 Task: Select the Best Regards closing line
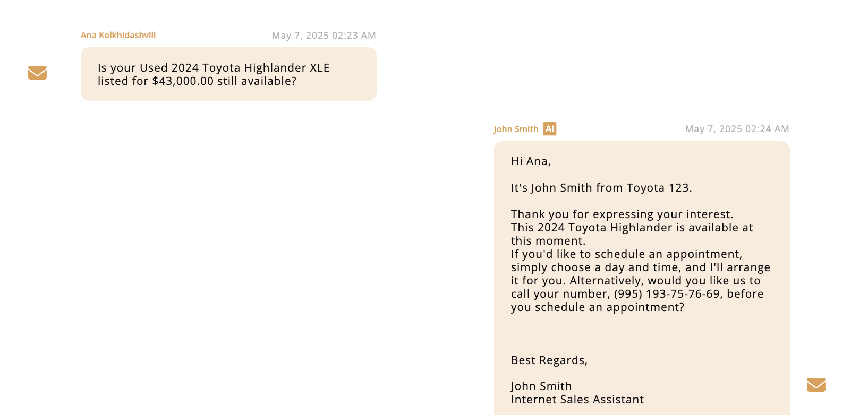click(549, 360)
